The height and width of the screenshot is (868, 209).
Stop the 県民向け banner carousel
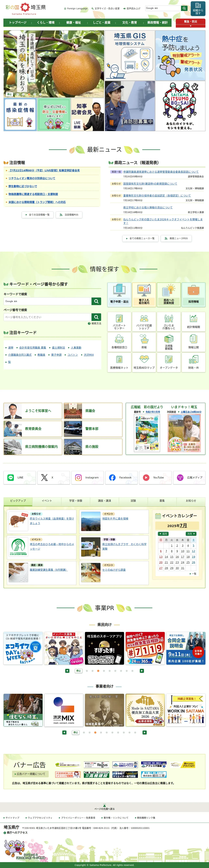tap(78, 671)
